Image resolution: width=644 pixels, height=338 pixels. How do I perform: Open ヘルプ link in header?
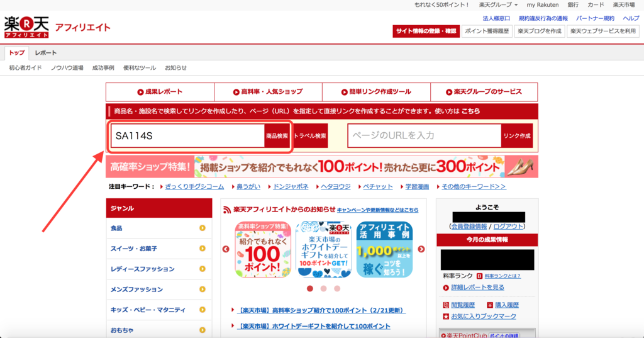pyautogui.click(x=631, y=18)
